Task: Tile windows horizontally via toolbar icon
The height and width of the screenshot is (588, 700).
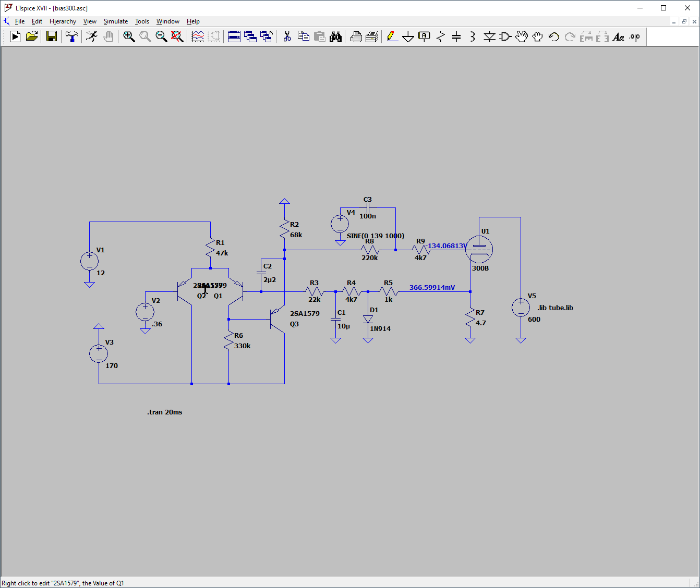Action: pos(234,36)
